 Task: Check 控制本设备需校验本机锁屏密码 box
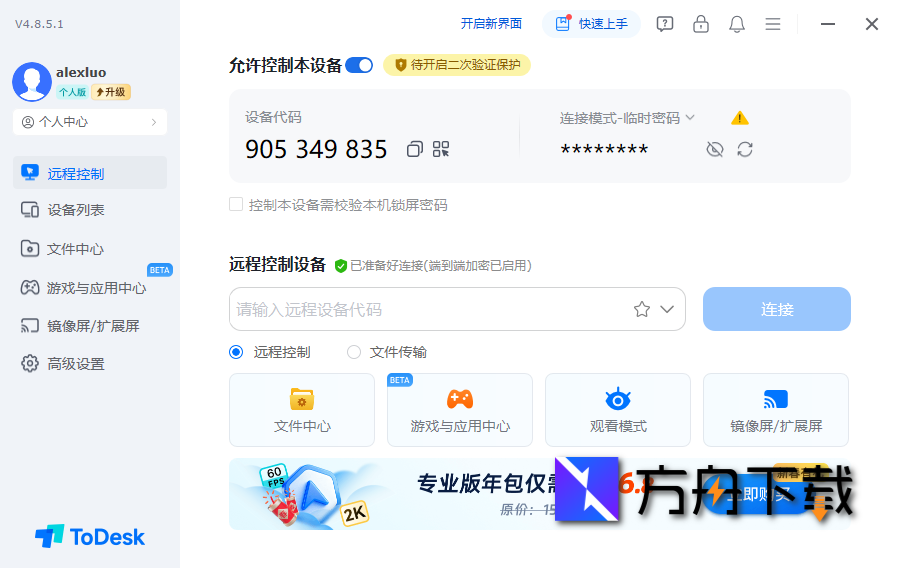click(x=236, y=204)
